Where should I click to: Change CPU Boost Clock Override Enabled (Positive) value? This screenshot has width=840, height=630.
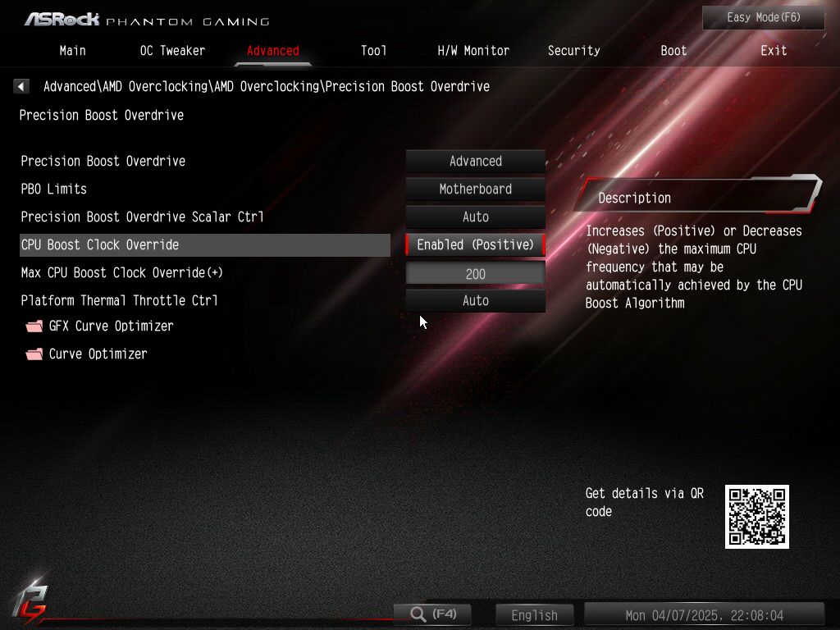click(475, 245)
